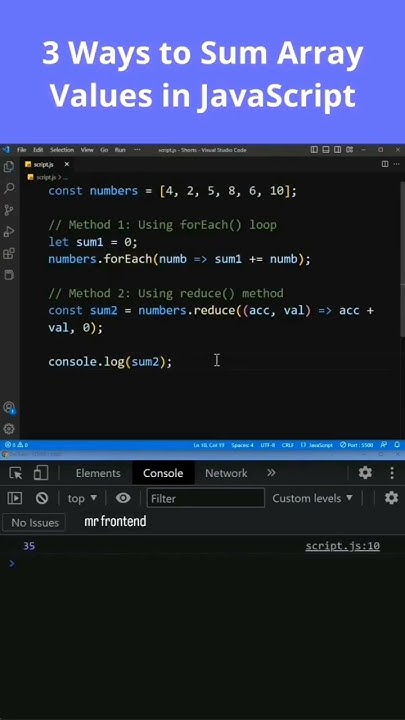
Task: Click the 'const numbers' array declaration line
Action: [173, 191]
